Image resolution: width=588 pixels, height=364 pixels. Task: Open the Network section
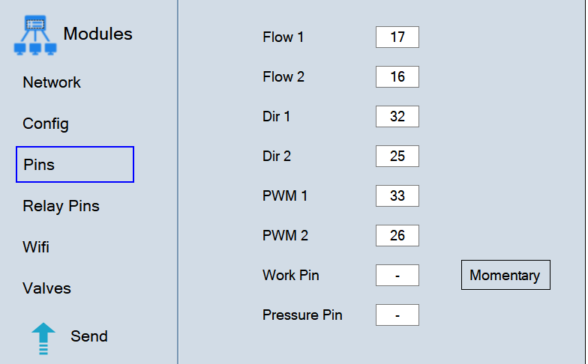click(x=52, y=82)
